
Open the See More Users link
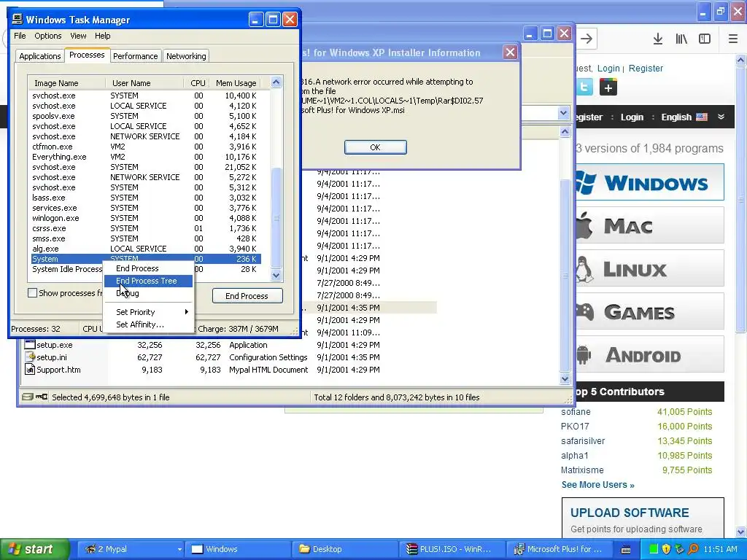coord(598,485)
